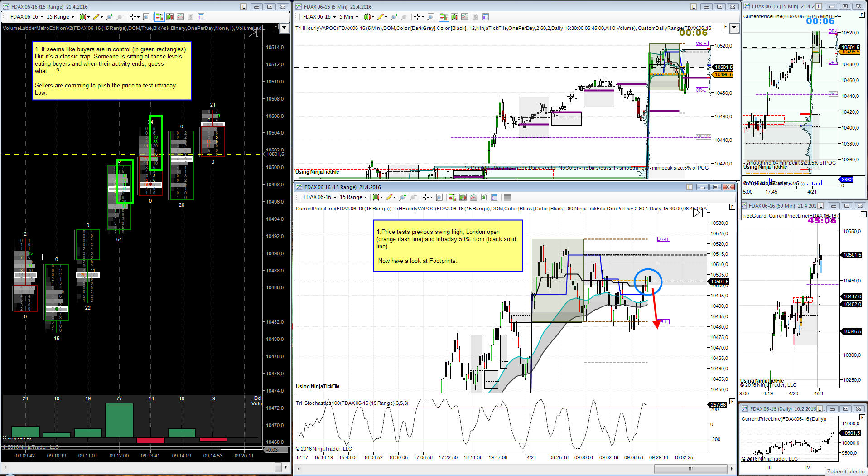Click right arrow of left chart scrollbar
The height and width of the screenshot is (476, 868).
point(286,466)
